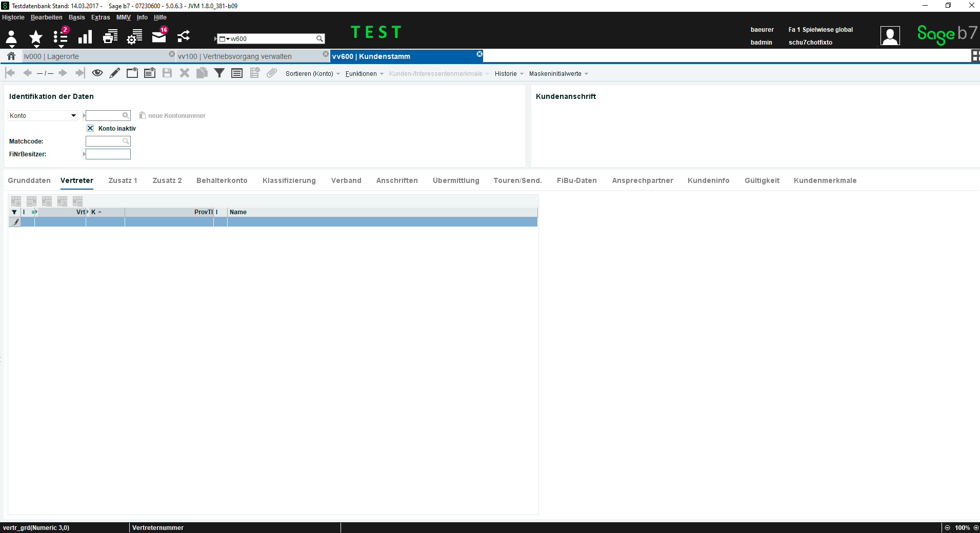Open the bar chart statistics icon

pyautogui.click(x=85, y=37)
